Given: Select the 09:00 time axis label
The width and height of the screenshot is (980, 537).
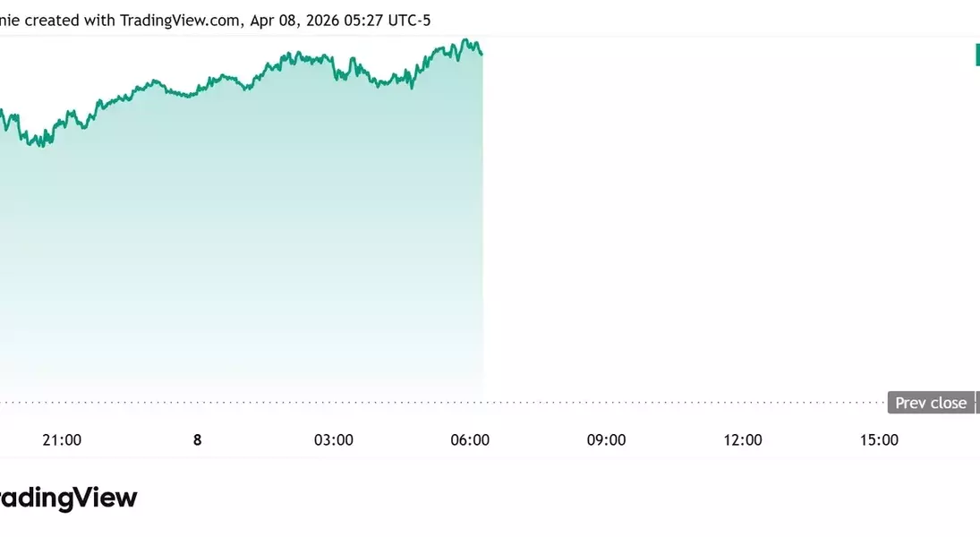Looking at the screenshot, I should click(606, 439).
